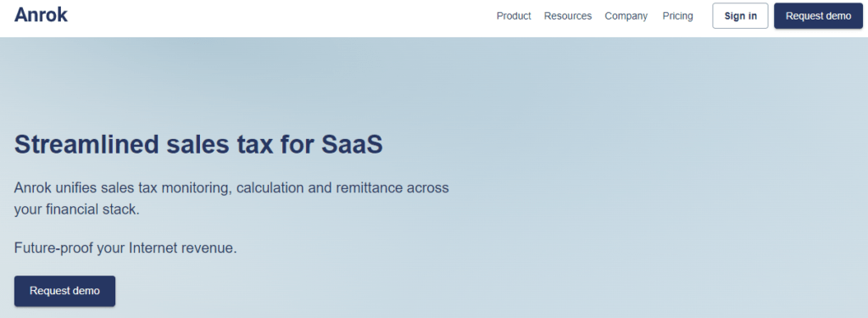Go to the Pricing page
This screenshot has height=318, width=868.
click(x=677, y=16)
